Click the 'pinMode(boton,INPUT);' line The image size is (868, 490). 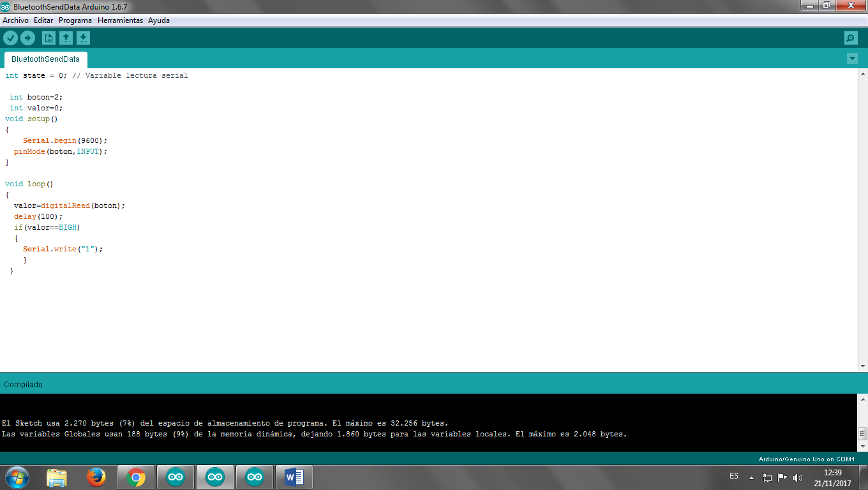[x=61, y=151]
